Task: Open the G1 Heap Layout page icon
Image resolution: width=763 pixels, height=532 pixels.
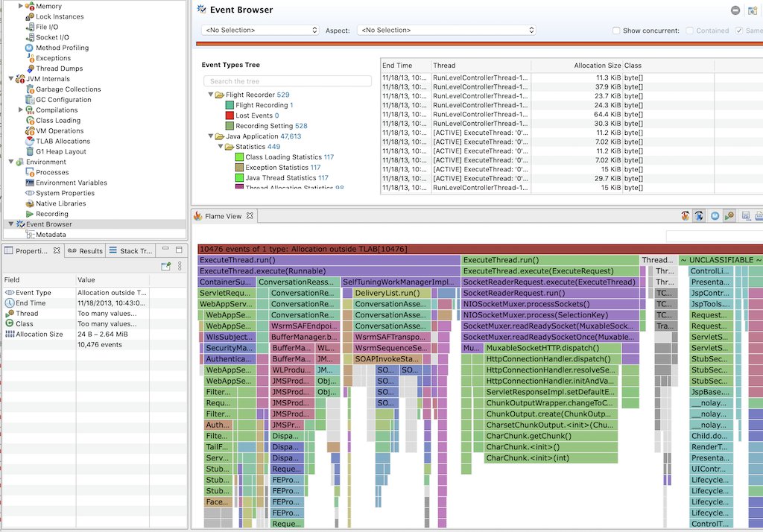Action: tap(30, 151)
